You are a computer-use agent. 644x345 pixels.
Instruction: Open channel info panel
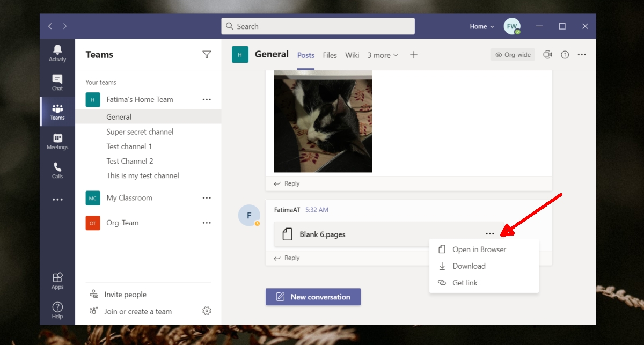pos(565,55)
